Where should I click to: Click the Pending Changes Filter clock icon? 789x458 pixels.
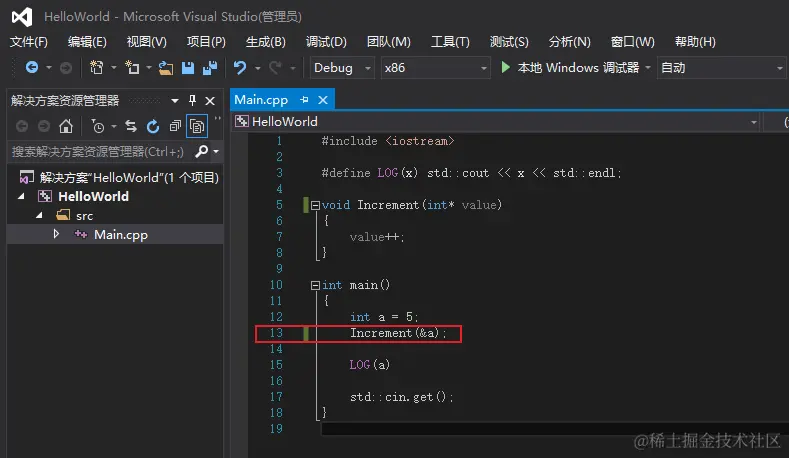[x=98, y=126]
